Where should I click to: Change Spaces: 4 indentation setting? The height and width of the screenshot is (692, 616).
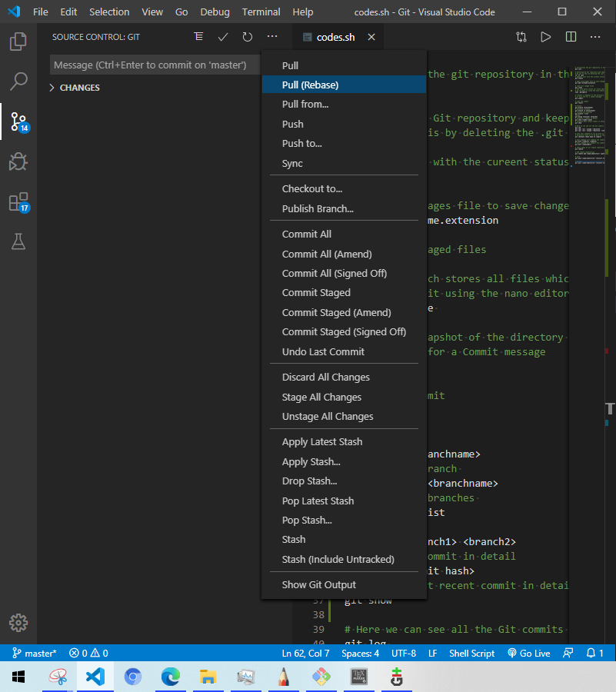click(360, 653)
